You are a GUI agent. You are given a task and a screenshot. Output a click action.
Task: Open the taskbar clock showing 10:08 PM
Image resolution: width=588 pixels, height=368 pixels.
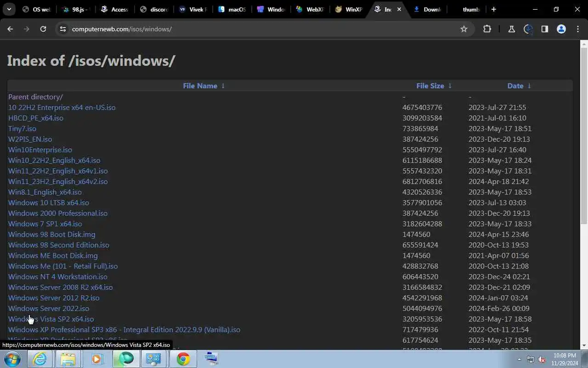pos(565,359)
